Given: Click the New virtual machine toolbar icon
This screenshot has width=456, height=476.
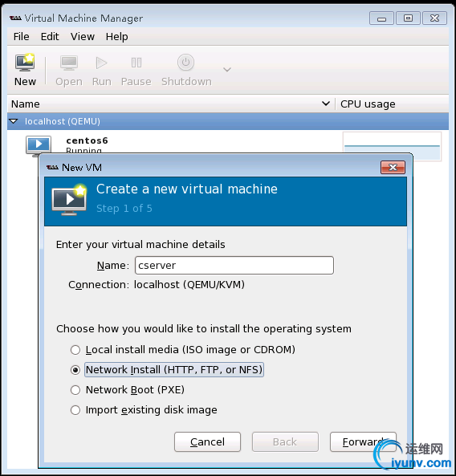Looking at the screenshot, I should coord(25,63).
